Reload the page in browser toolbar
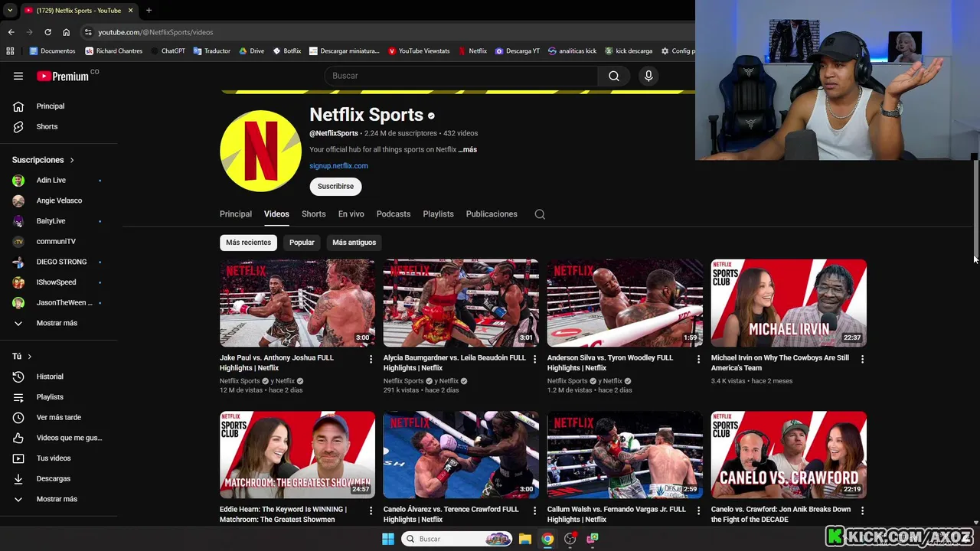980x551 pixels. pyautogui.click(x=47, y=32)
